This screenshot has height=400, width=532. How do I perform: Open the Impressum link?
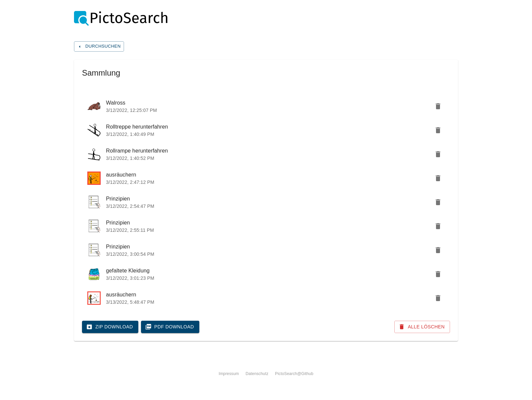[x=229, y=374]
